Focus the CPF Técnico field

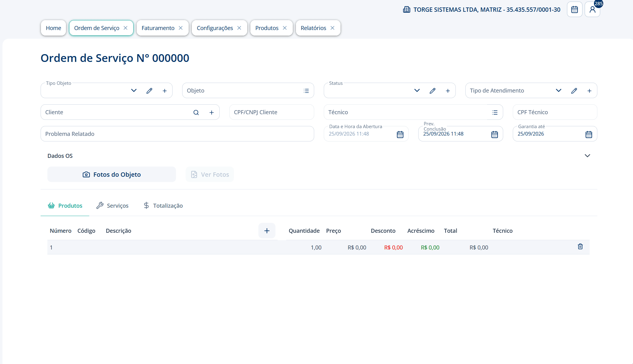tap(555, 112)
